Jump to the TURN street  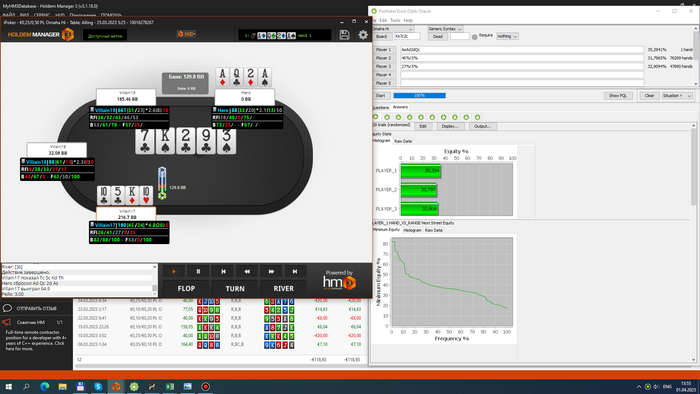click(235, 289)
